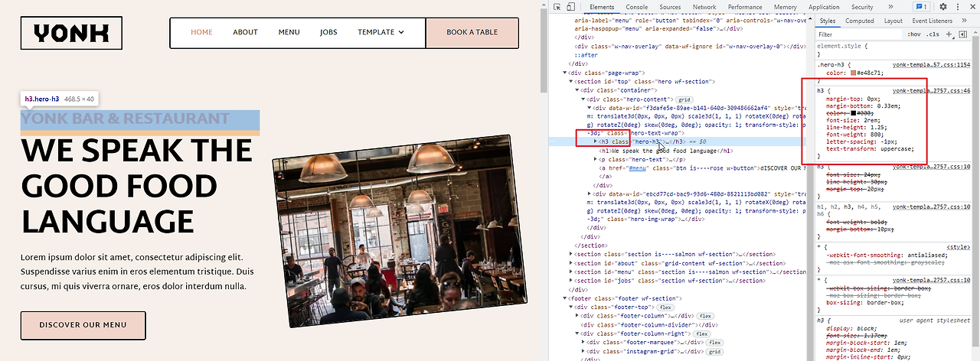Show more DevTools panel tabs

click(x=890, y=7)
